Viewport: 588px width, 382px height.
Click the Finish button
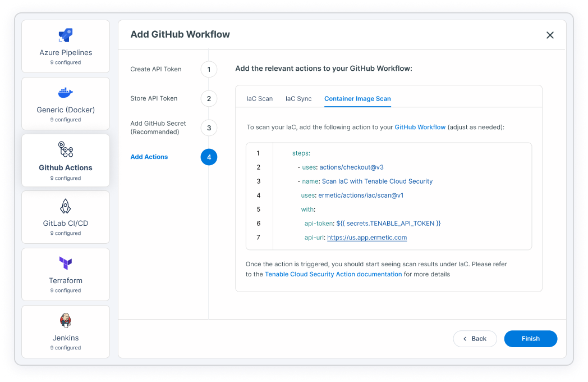531,339
